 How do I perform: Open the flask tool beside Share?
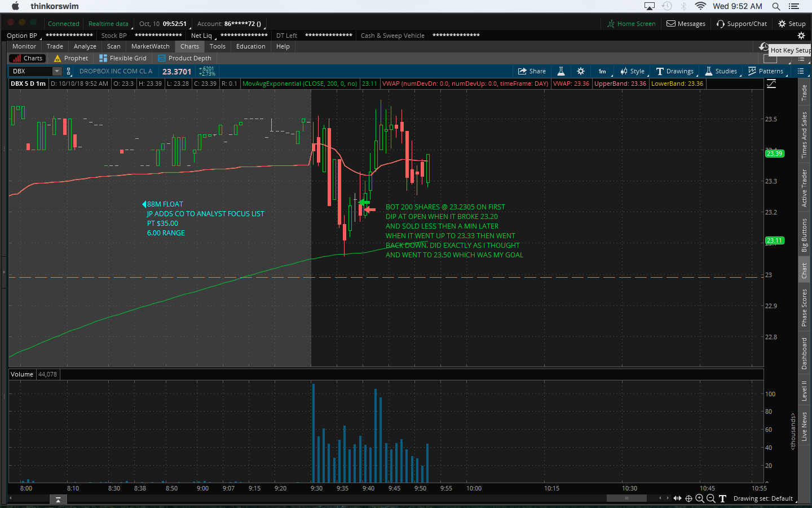(x=561, y=71)
